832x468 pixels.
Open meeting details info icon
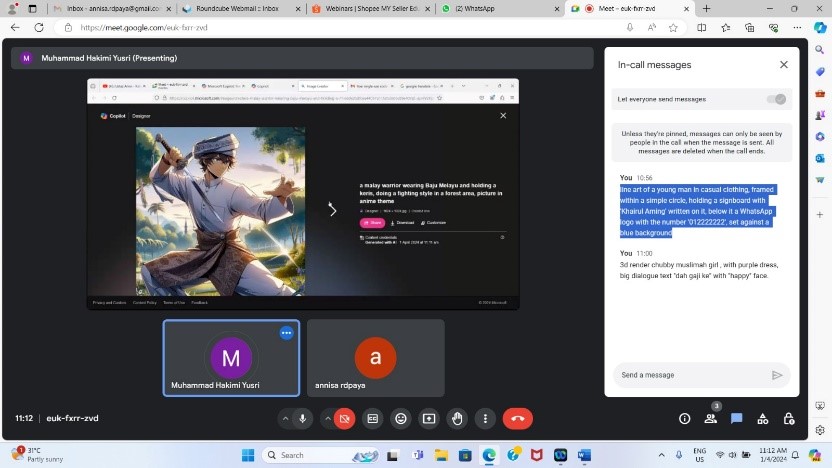[684, 419]
